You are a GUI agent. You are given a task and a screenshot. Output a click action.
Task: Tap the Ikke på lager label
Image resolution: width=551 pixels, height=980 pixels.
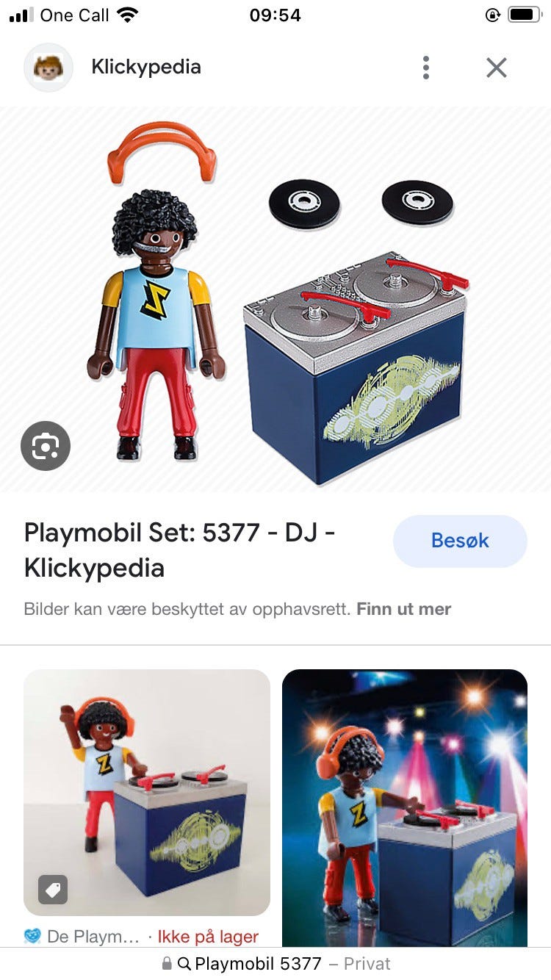coord(208,937)
